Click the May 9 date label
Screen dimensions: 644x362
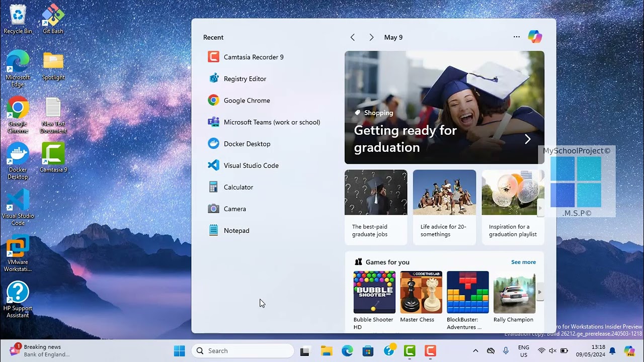click(393, 37)
